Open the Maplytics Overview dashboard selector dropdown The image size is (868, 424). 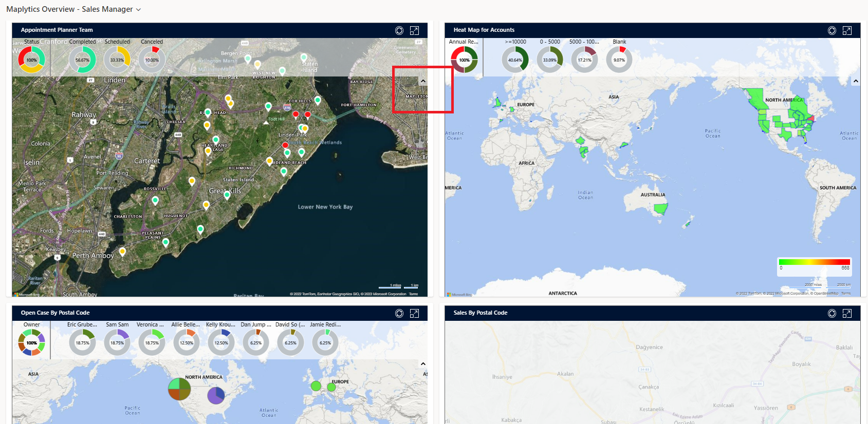(138, 10)
